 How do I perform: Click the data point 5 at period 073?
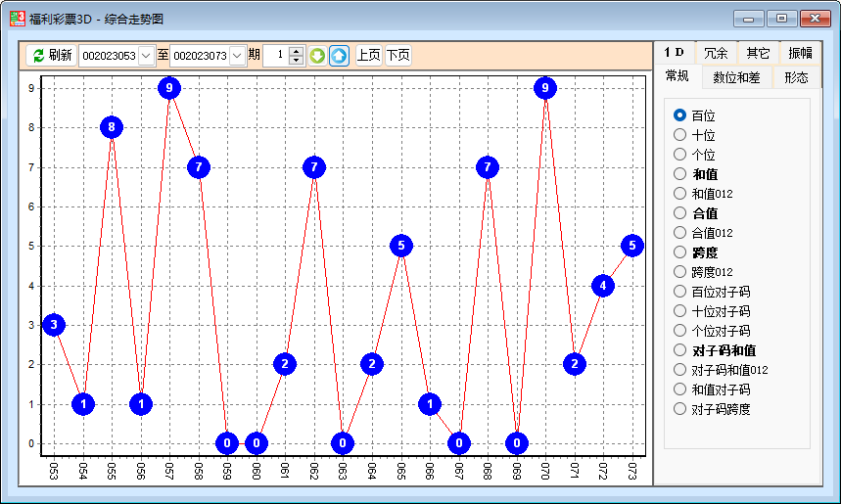pos(631,246)
